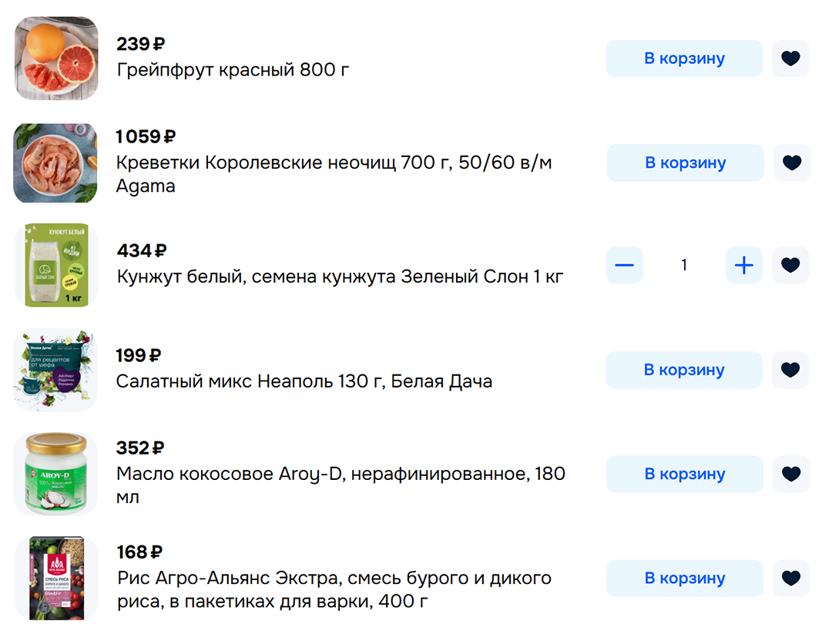
Task: Add red grapefruit to cart
Action: (684, 59)
